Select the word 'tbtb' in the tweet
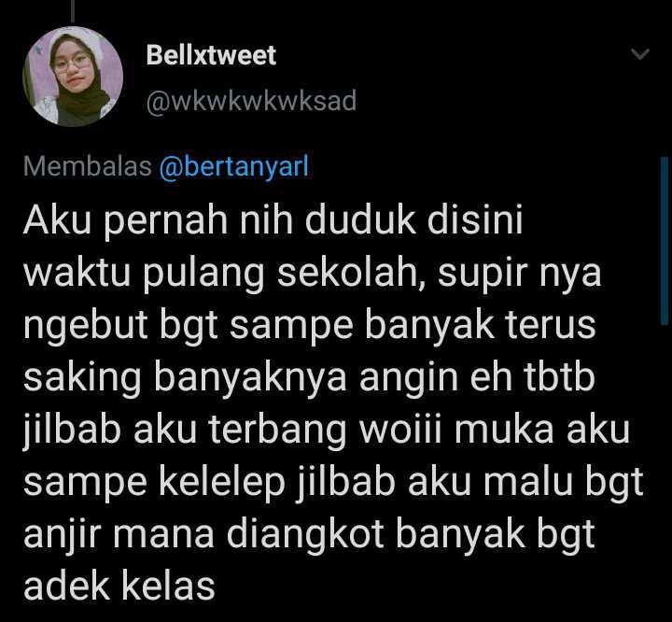 [x=559, y=377]
